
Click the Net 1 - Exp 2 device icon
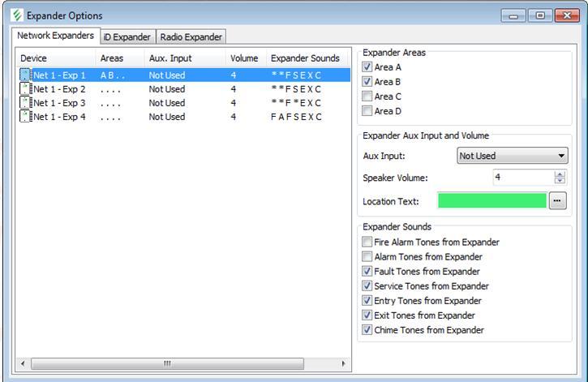point(24,89)
